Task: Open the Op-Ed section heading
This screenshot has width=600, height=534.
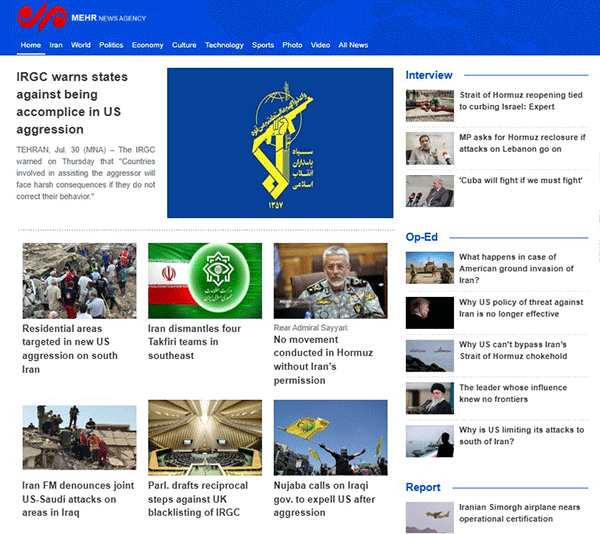Action: click(x=422, y=237)
